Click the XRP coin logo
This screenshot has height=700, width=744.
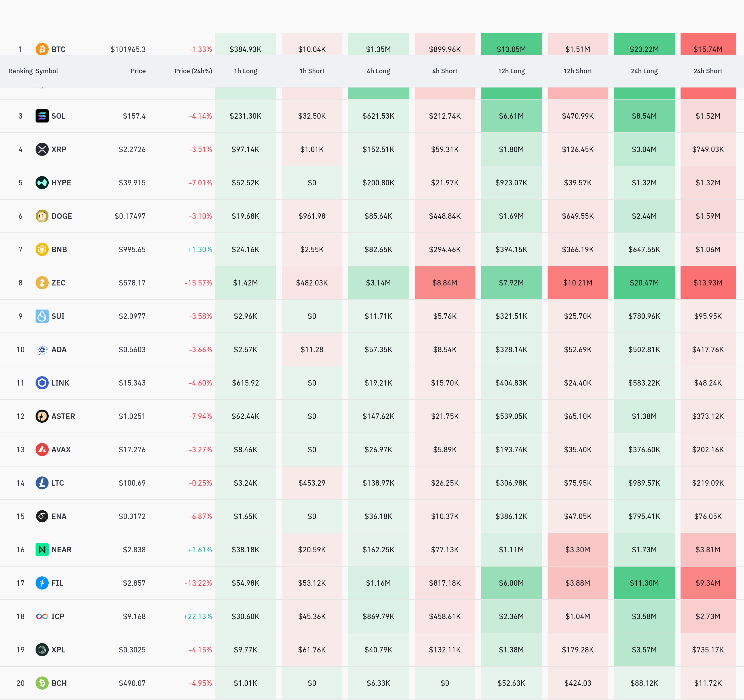click(x=42, y=149)
